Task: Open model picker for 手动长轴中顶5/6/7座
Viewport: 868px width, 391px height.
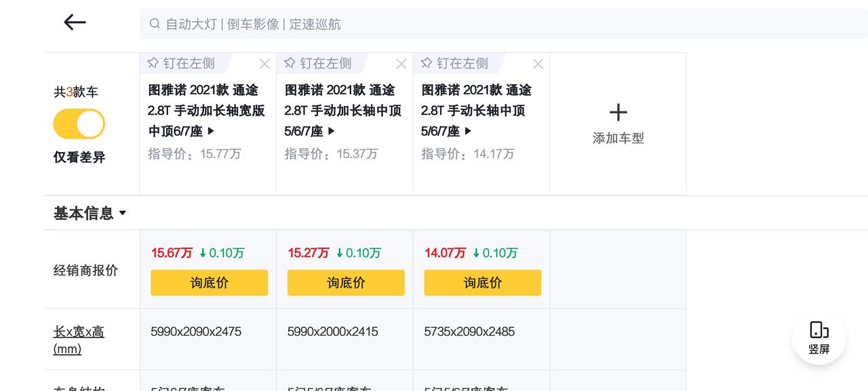Action: [x=476, y=110]
